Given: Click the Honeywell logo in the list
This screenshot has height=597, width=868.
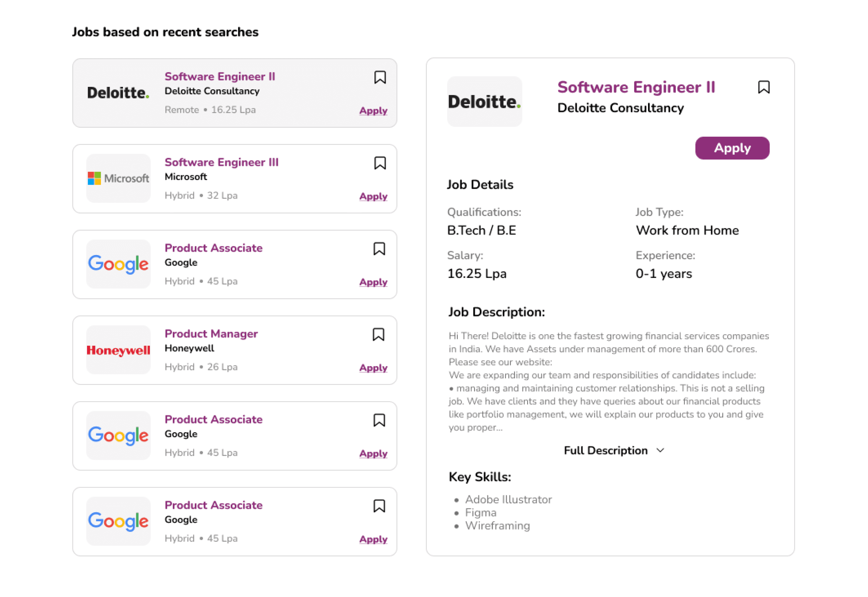Looking at the screenshot, I should tap(118, 350).
